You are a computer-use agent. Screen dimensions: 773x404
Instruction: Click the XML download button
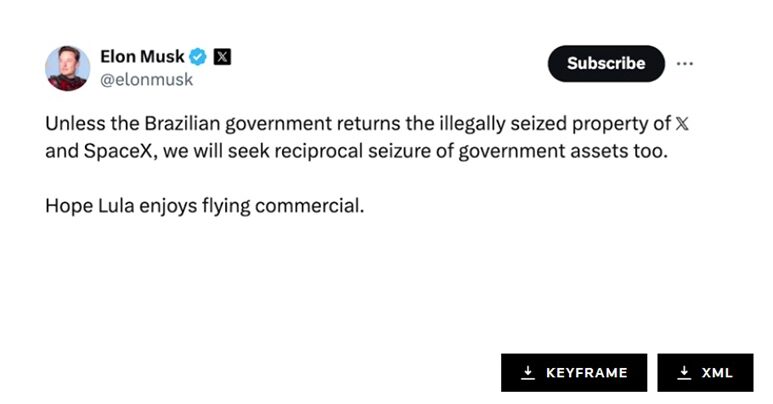[704, 373]
